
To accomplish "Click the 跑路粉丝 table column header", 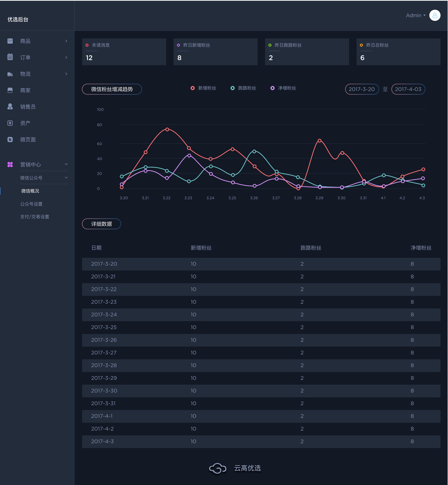I will 311,248.
